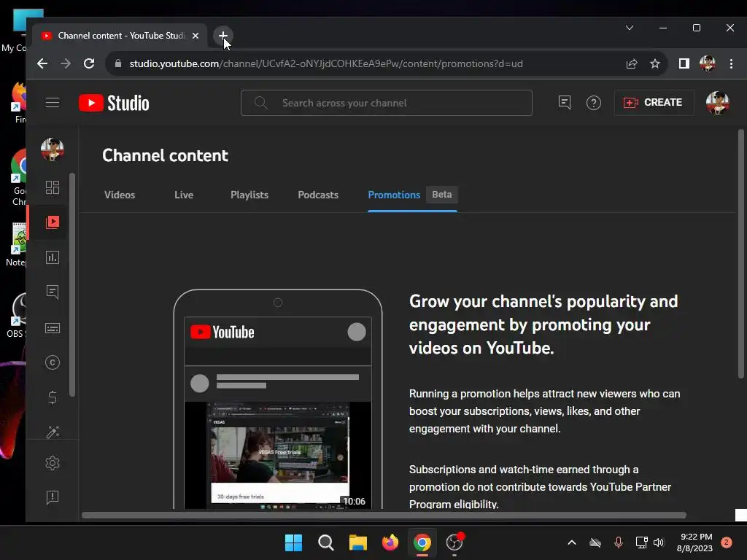Click the YouTube Studio logo

click(114, 103)
